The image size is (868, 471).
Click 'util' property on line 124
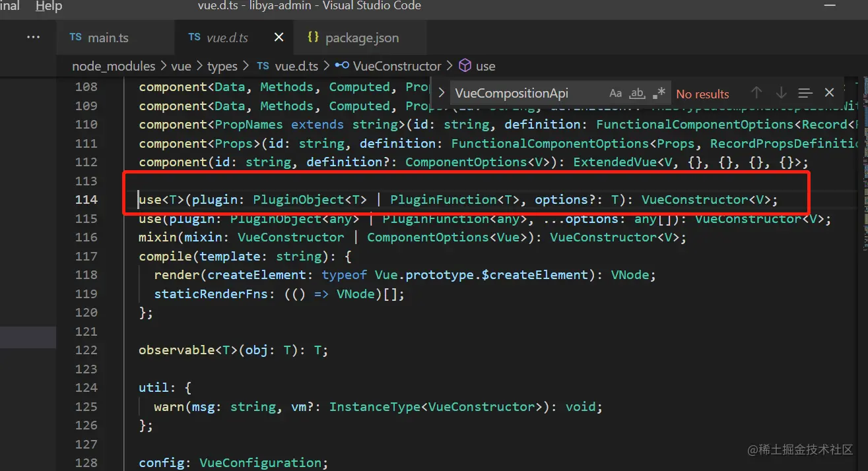point(154,387)
